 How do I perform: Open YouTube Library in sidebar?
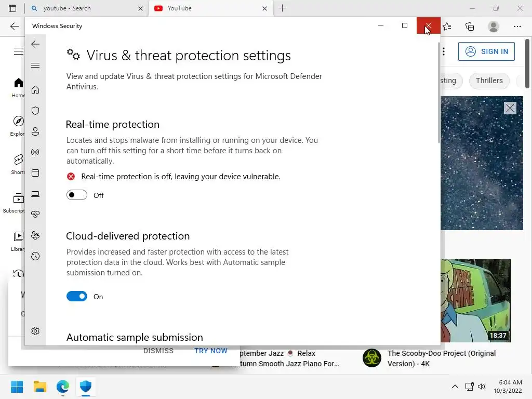click(x=18, y=241)
